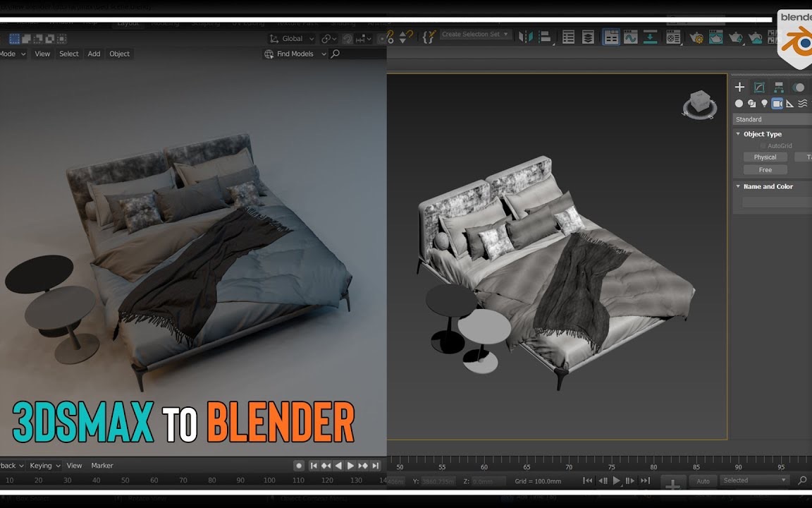Screen dimensions: 812x508
Task: Select the Lights category icon in the command panel
Action: (764, 104)
